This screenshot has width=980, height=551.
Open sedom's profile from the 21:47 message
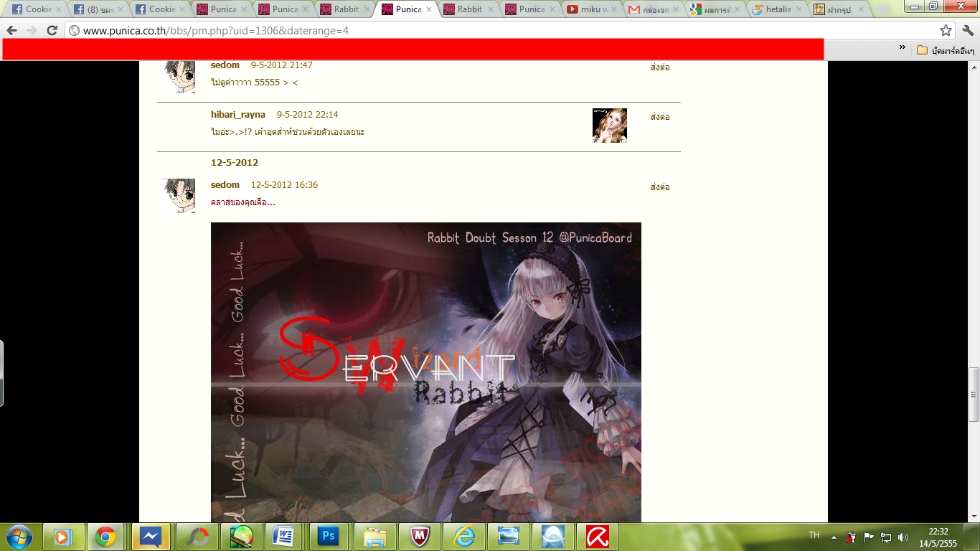coord(225,65)
